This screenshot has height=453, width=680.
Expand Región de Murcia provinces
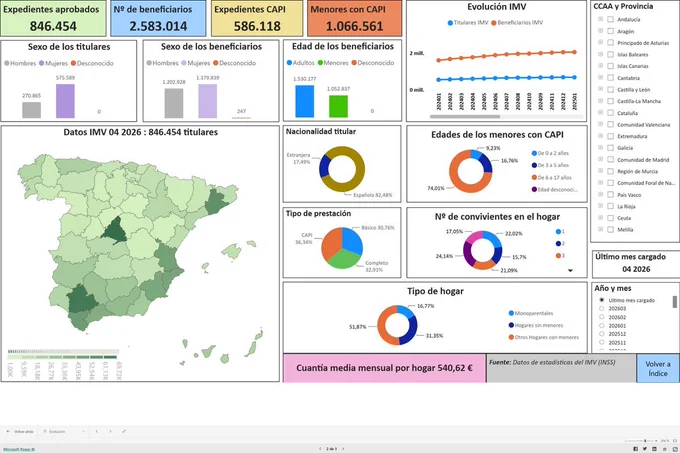click(x=601, y=171)
